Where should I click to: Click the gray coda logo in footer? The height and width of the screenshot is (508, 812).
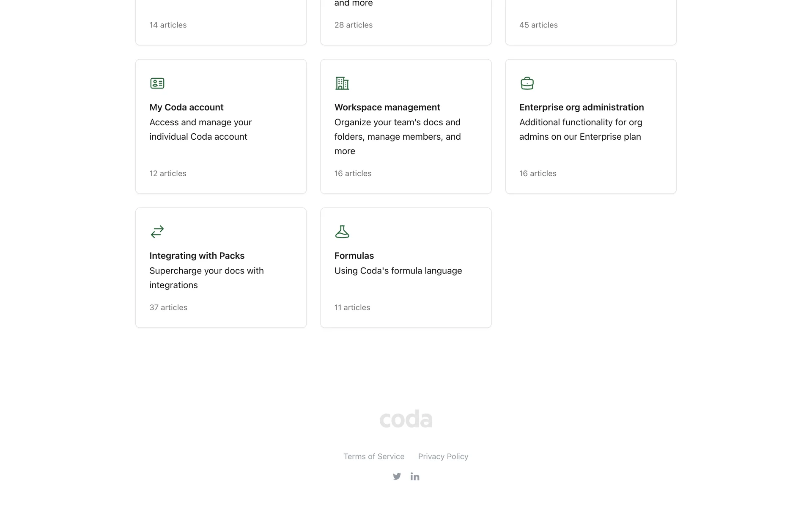[x=406, y=419]
